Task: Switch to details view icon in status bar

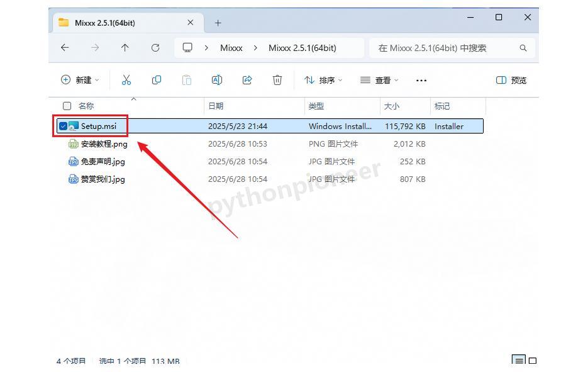Action: 519,361
